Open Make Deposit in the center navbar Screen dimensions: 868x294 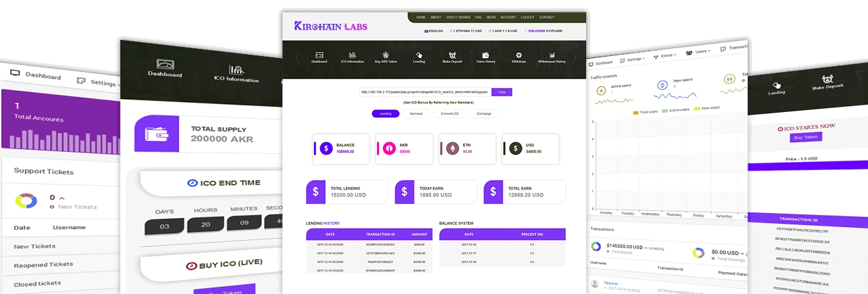point(452,56)
